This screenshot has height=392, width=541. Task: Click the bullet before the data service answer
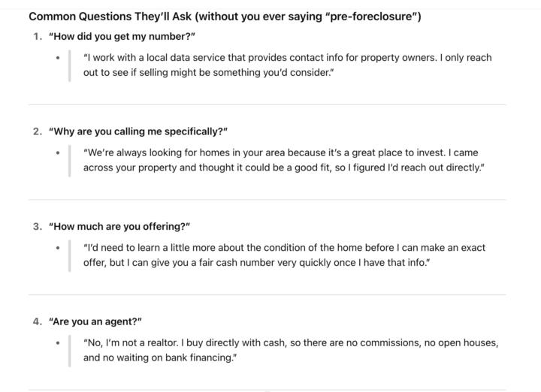(x=58, y=58)
